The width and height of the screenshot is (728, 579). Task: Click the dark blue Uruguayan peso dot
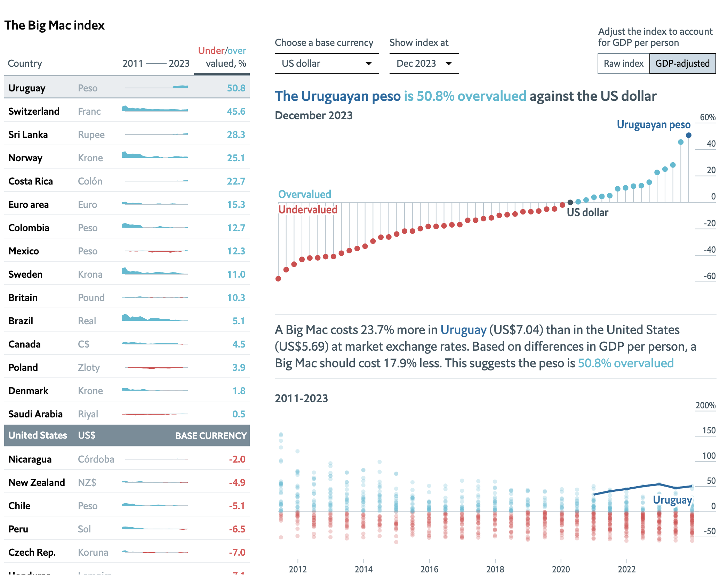click(688, 135)
